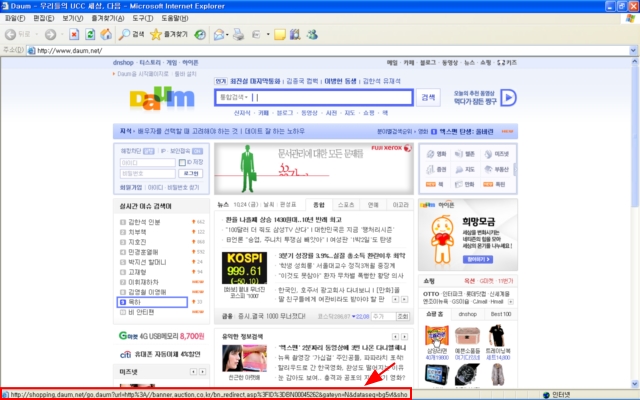Go to the Home page icon
The height and width of the screenshot is (400, 640).
106,35
